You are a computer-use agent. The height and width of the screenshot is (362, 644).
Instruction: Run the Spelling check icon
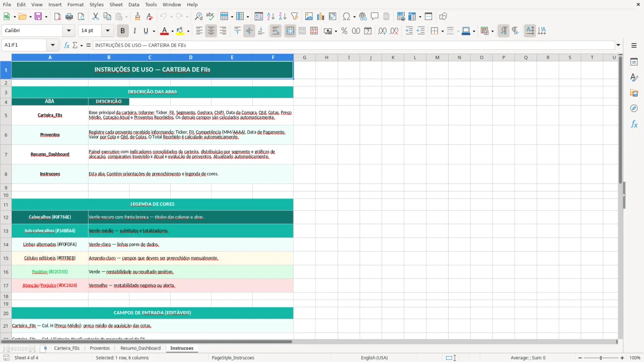tap(210, 17)
